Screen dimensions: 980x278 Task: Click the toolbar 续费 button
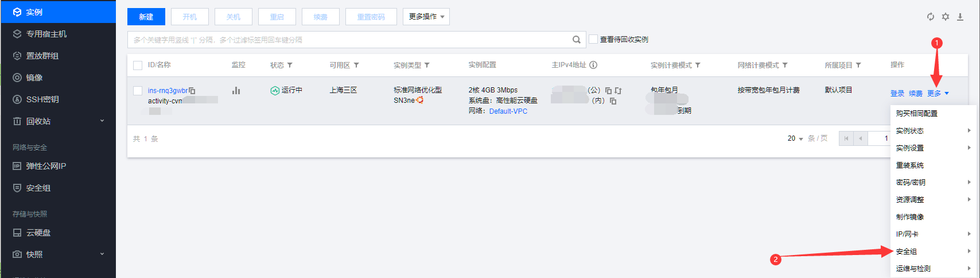[321, 17]
